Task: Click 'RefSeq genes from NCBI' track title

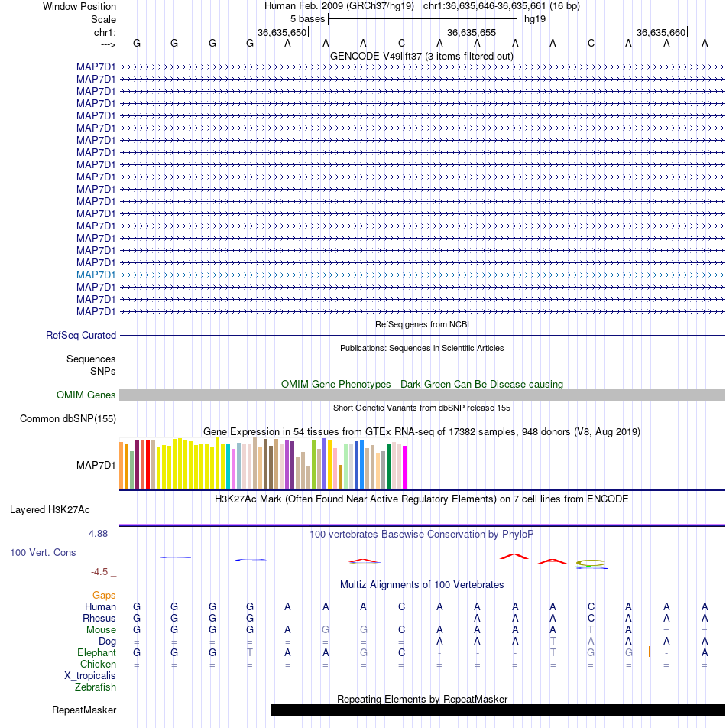Action: [422, 324]
